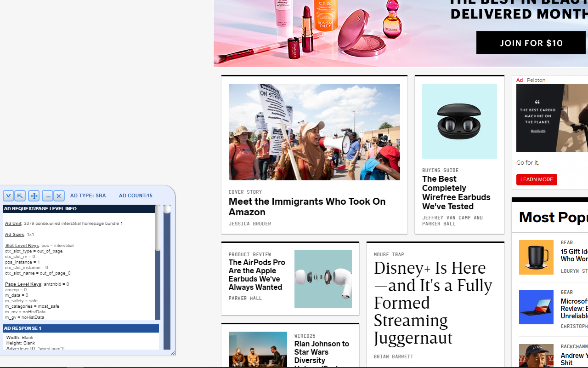The height and width of the screenshot is (368, 588).
Task: Open the Andrew Yang thumbnail in Most Popular
Action: [x=536, y=356]
